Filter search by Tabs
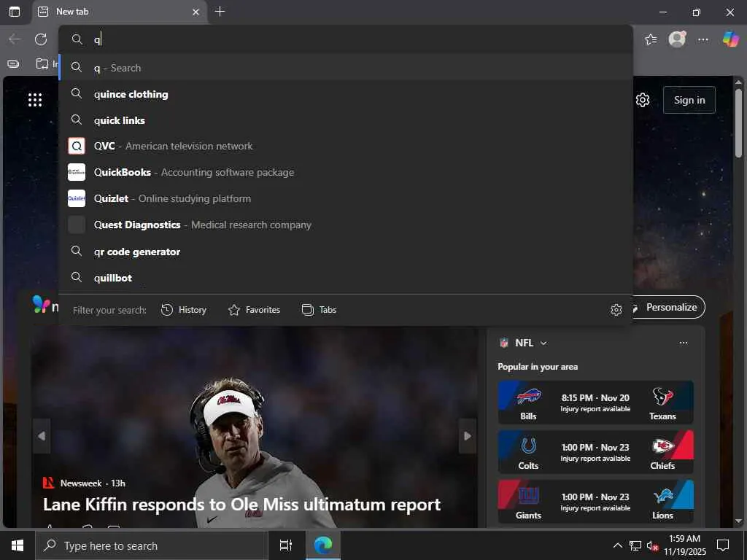This screenshot has width=747, height=560. 320,310
